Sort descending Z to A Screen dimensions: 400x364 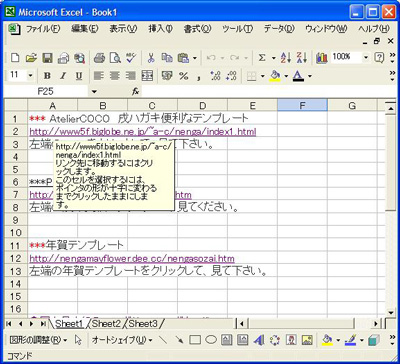tap(301, 58)
